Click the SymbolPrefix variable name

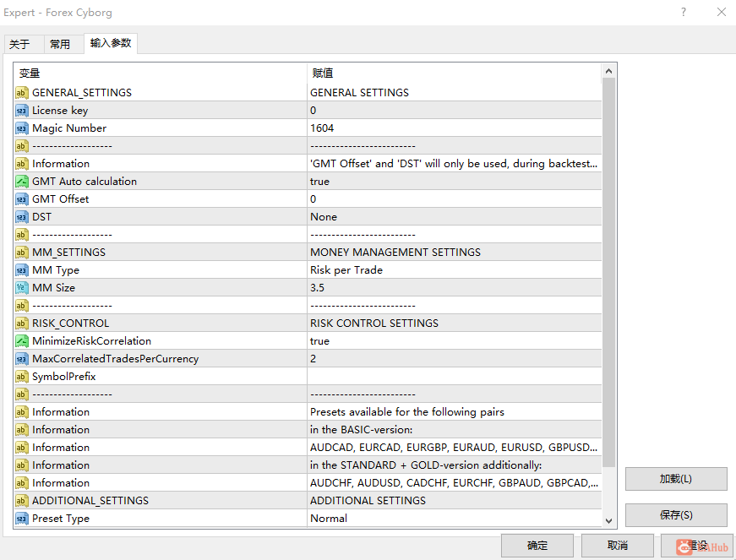(64, 377)
